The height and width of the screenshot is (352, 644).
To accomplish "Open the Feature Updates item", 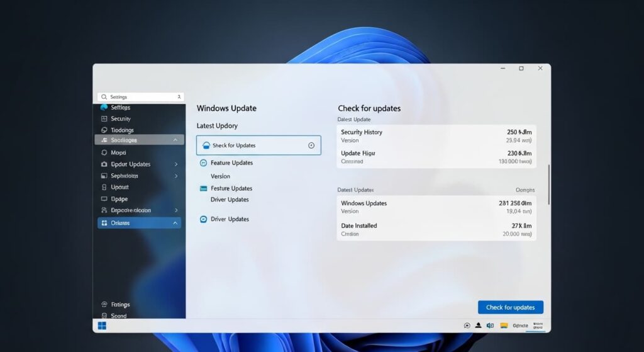I will click(x=231, y=163).
